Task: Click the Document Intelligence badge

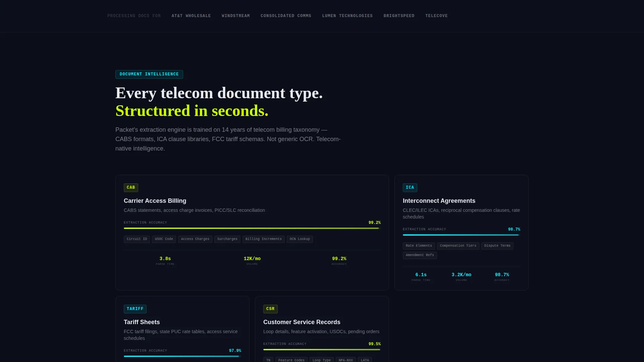Action: coord(149,74)
